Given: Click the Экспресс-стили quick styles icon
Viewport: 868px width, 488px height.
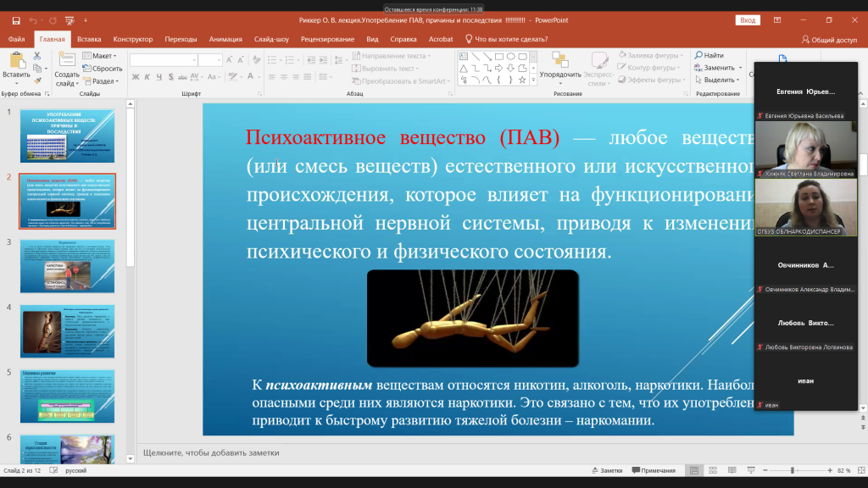Looking at the screenshot, I should click(x=599, y=60).
